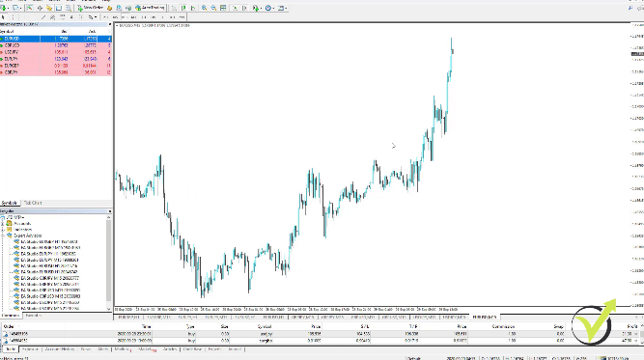Open the Templates icon
The height and width of the screenshot is (360, 644).
pos(281,8)
